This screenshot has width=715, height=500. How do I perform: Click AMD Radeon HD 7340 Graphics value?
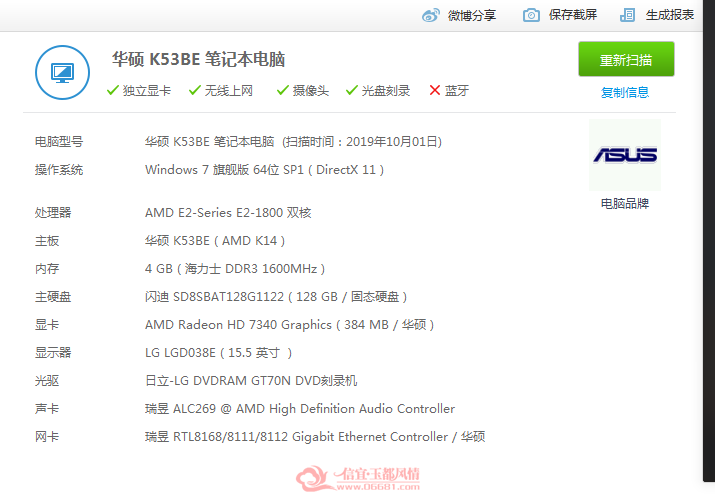[x=290, y=325]
